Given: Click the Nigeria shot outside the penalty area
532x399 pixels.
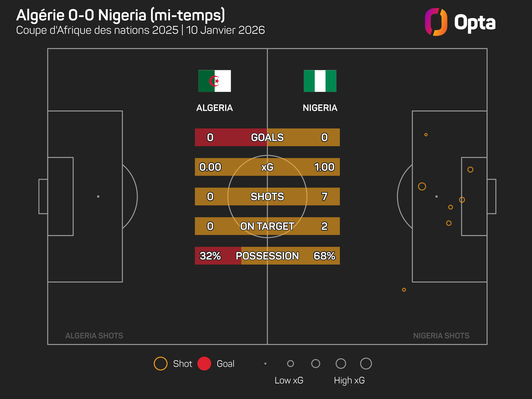Looking at the screenshot, I should [404, 290].
